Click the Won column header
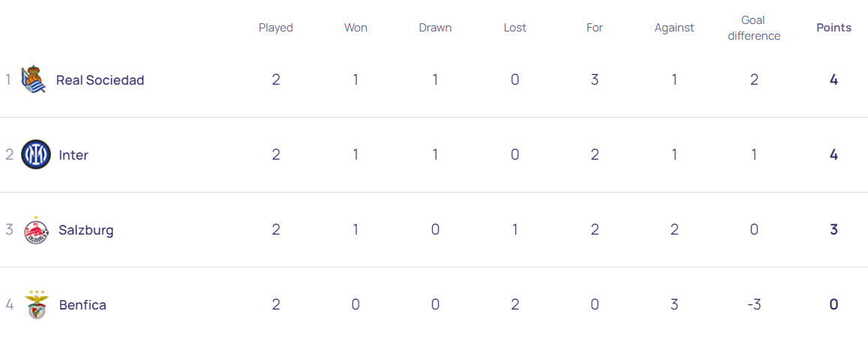Viewport: 868px width, 338px height. (356, 28)
